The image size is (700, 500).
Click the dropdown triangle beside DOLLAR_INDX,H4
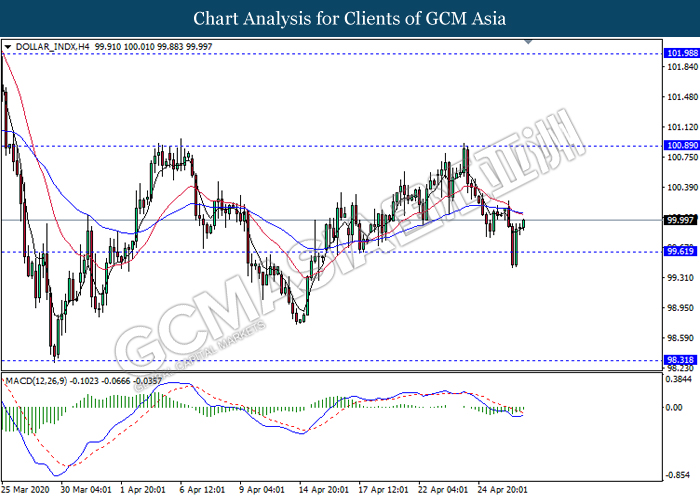coord(7,46)
